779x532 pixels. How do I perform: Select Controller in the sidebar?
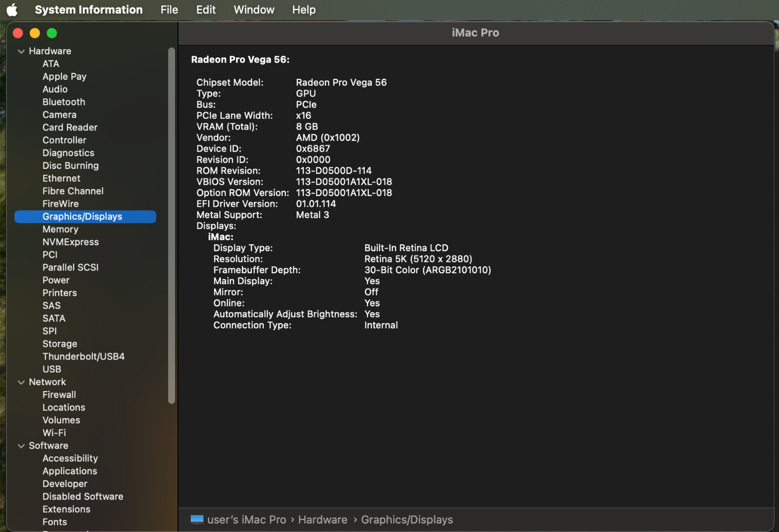pyautogui.click(x=64, y=140)
